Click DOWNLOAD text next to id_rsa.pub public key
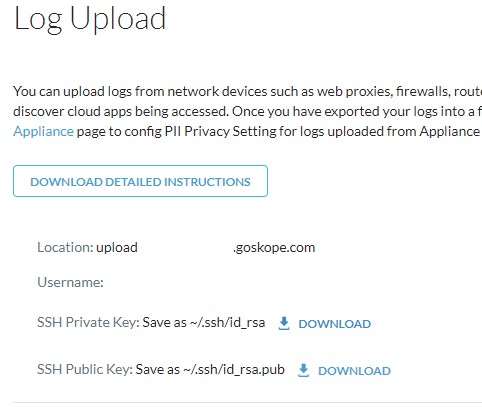This screenshot has height=419, width=482. (x=354, y=371)
